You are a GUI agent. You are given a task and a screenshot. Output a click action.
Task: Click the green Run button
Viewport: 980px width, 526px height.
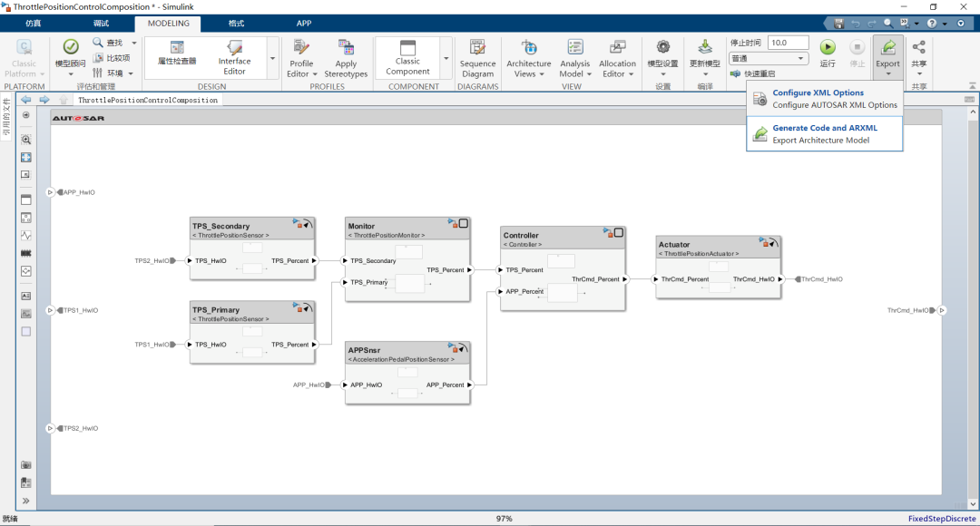[x=828, y=49]
